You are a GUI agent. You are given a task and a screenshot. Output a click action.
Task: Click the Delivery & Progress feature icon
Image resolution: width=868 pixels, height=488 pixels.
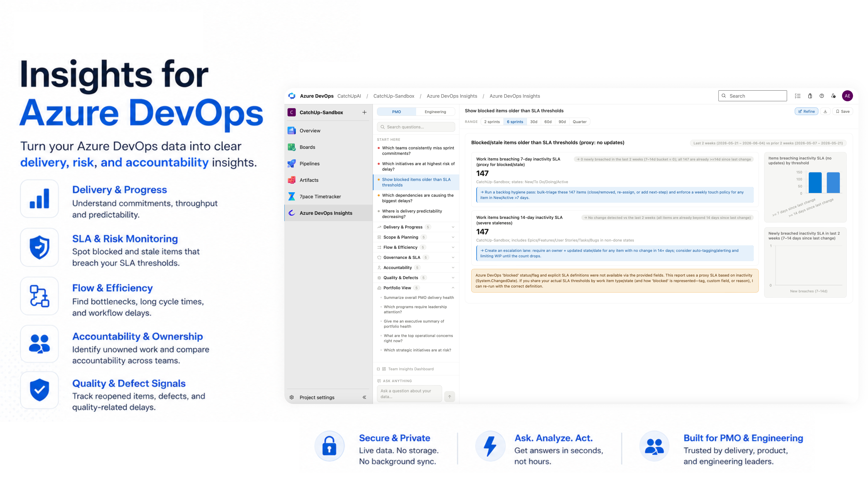pyautogui.click(x=39, y=199)
